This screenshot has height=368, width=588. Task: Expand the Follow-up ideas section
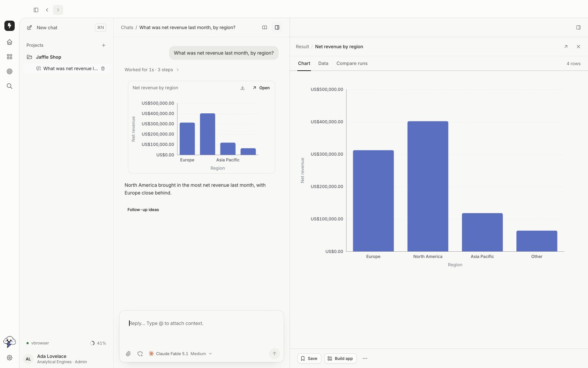pos(143,210)
